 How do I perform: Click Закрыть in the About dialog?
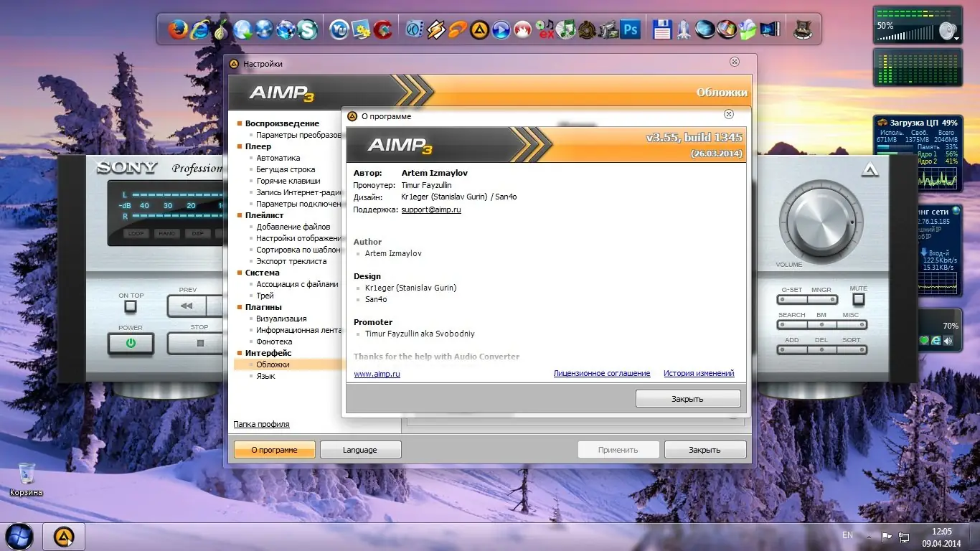[687, 399]
